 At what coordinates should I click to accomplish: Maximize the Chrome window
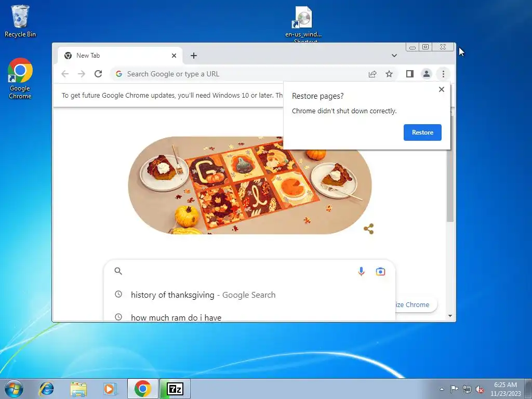[x=425, y=47]
